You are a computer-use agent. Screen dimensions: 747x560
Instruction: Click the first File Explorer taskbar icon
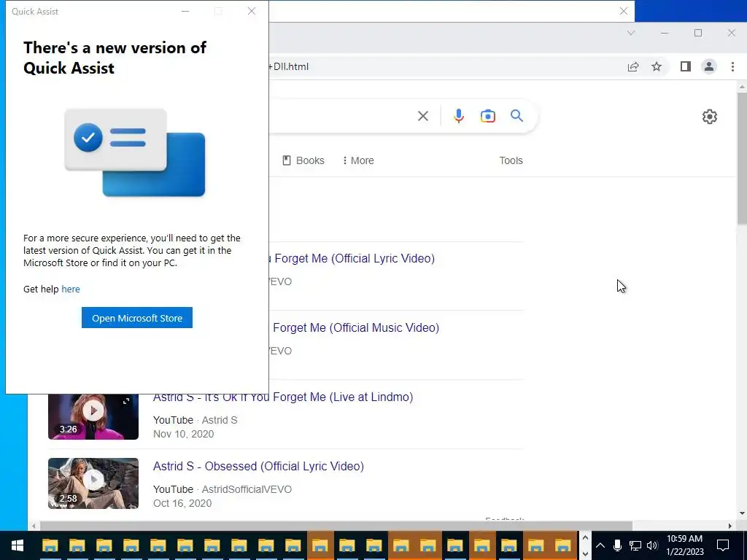click(x=50, y=545)
